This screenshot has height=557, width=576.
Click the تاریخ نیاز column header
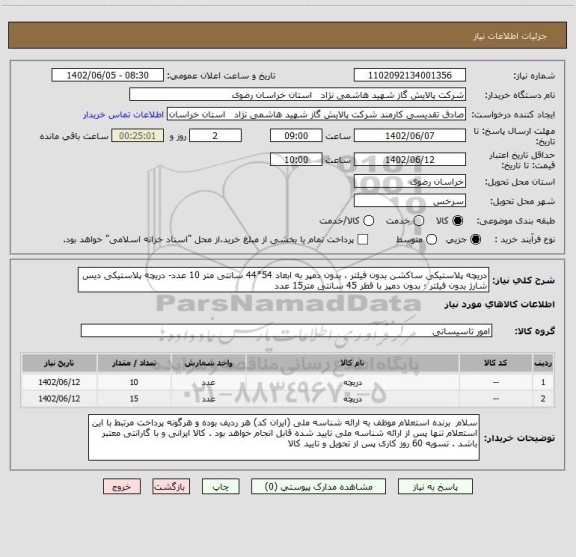(x=59, y=363)
